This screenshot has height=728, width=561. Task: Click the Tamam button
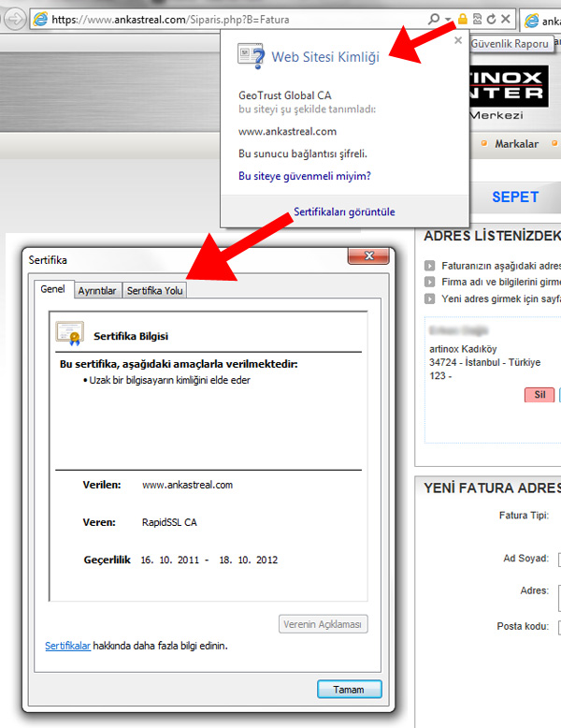(350, 690)
